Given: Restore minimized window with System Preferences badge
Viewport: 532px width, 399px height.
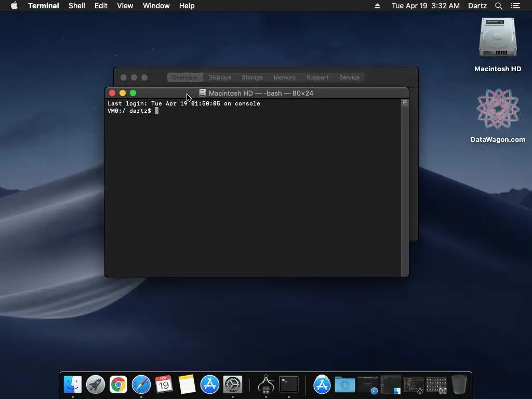Looking at the screenshot, I should coord(436,385).
